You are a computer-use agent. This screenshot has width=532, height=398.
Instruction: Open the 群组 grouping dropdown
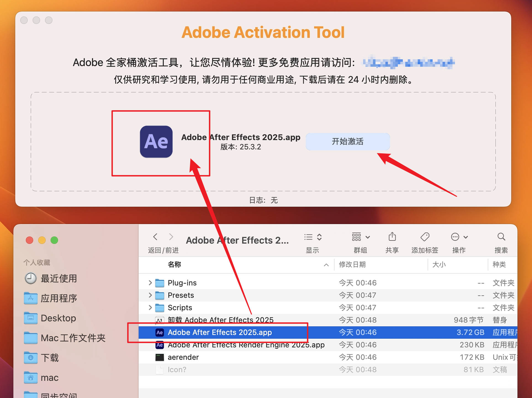361,237
